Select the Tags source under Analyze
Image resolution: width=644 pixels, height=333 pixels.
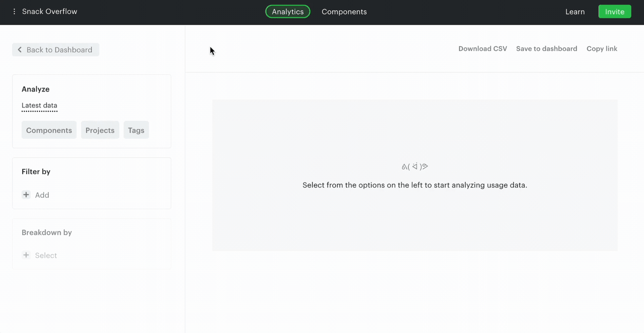pos(136,130)
